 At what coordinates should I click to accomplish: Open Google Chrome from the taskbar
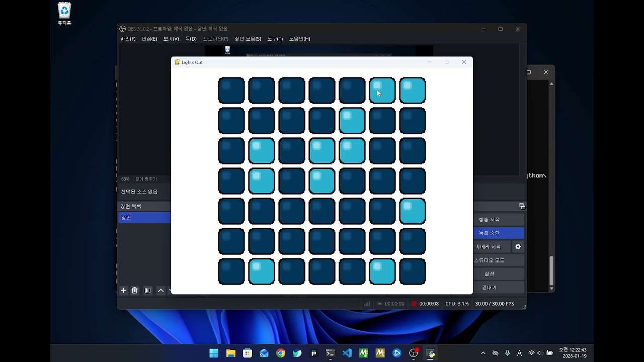coord(281,353)
